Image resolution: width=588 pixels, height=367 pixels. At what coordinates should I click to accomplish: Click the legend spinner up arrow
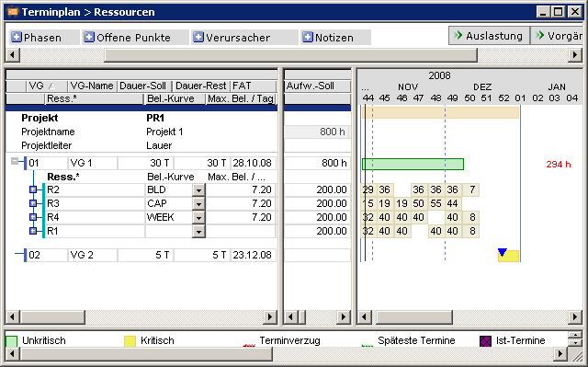(575, 335)
